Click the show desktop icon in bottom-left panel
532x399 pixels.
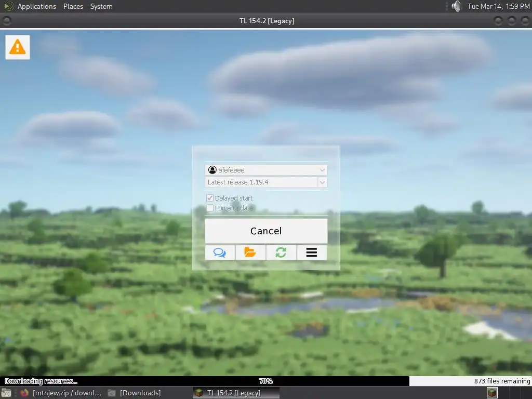(x=6, y=393)
